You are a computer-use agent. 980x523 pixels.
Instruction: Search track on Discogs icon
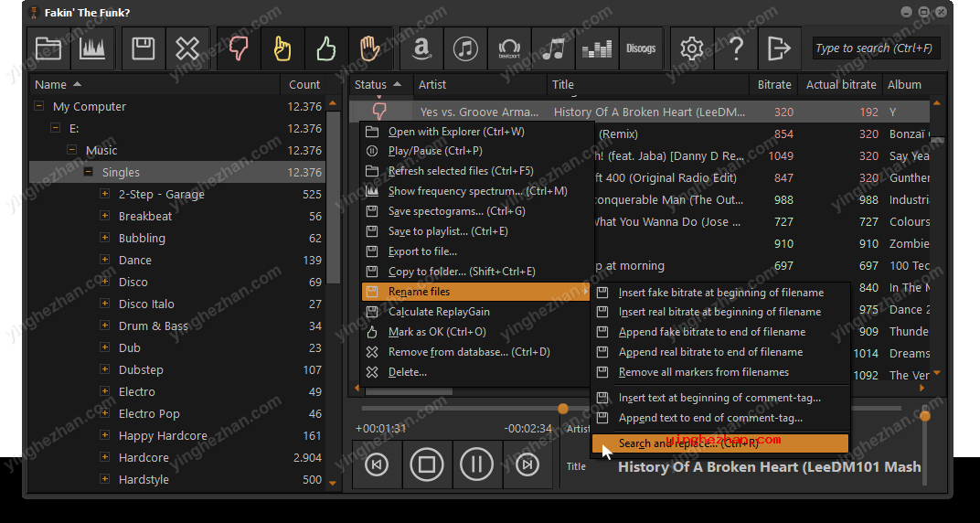click(641, 48)
